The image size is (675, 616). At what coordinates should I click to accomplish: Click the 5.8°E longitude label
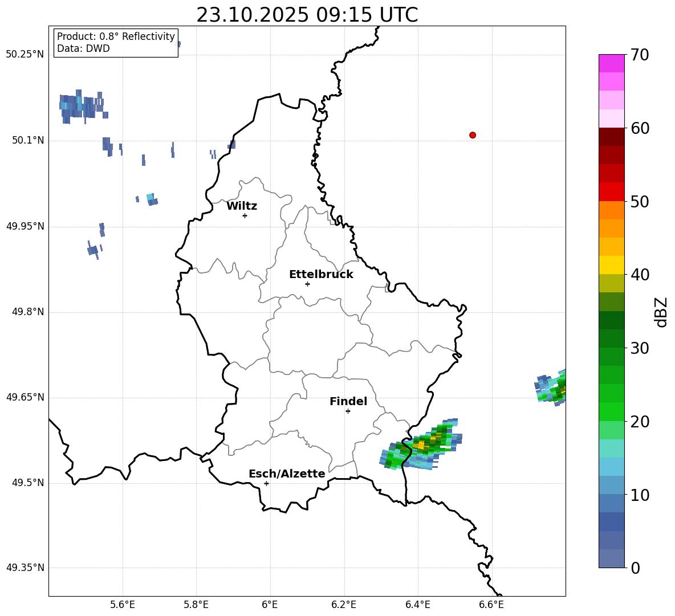tap(196, 605)
